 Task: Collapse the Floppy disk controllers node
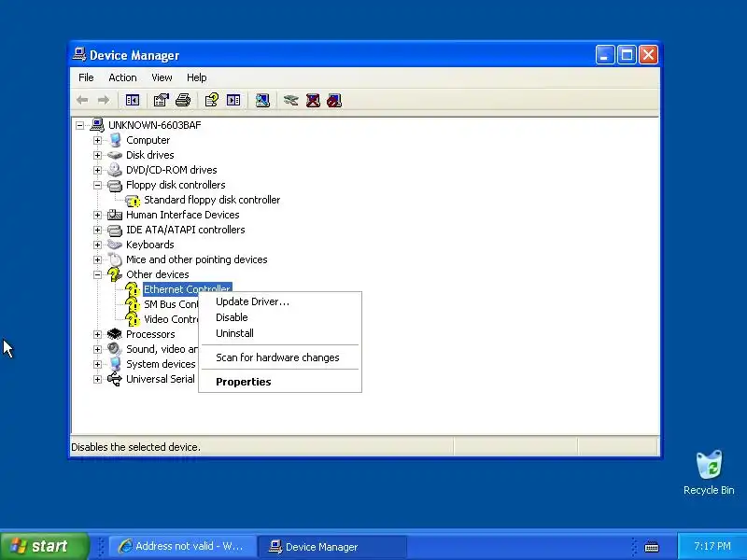(98, 185)
